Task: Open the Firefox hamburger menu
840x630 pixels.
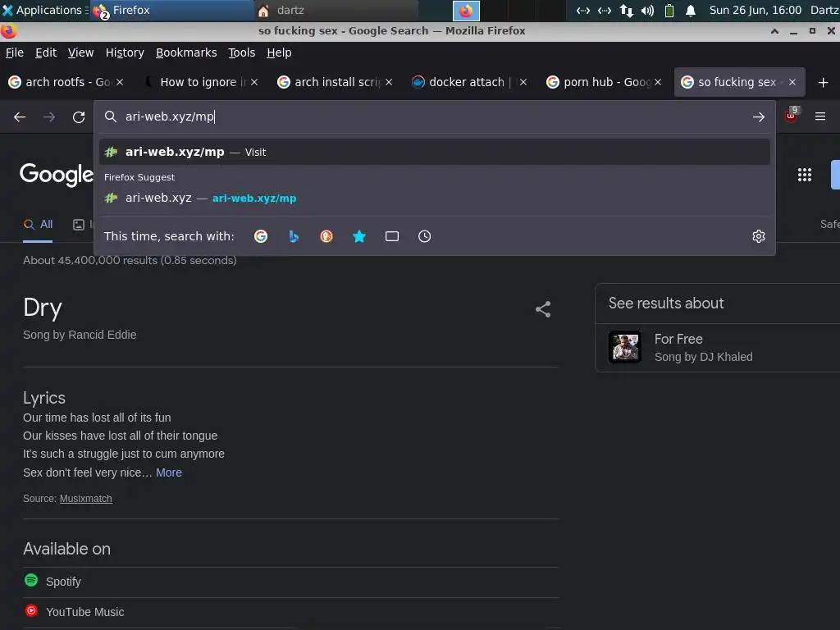Action: [x=820, y=116]
